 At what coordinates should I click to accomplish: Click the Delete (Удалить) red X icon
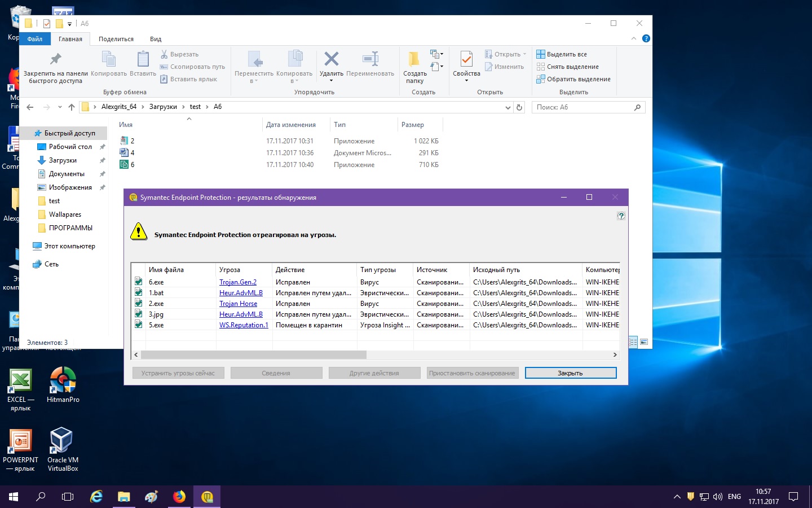332,59
